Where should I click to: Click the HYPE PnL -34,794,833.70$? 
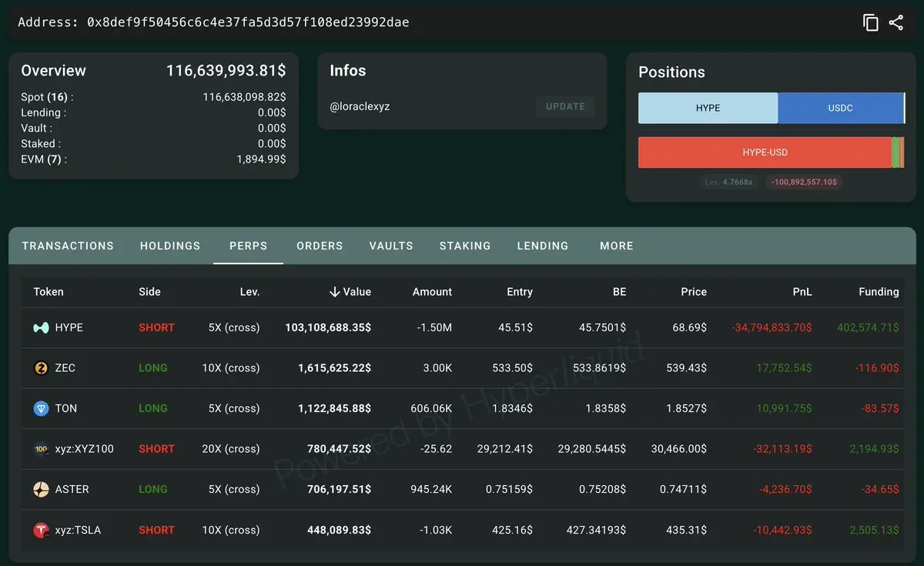[x=772, y=327]
